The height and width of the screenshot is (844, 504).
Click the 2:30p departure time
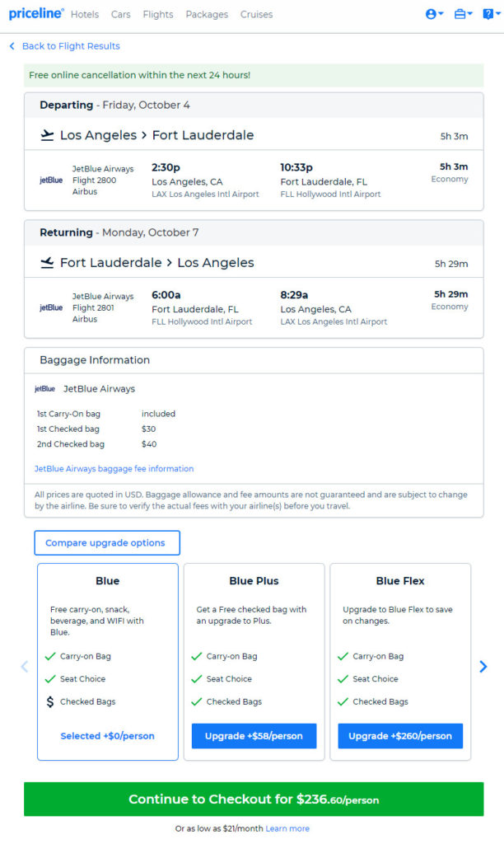(166, 167)
